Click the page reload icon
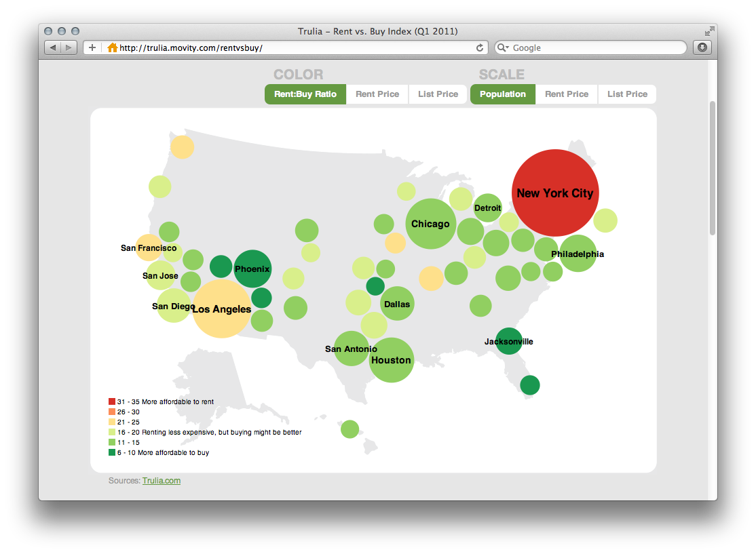The width and height of the screenshot is (756, 554). point(479,48)
